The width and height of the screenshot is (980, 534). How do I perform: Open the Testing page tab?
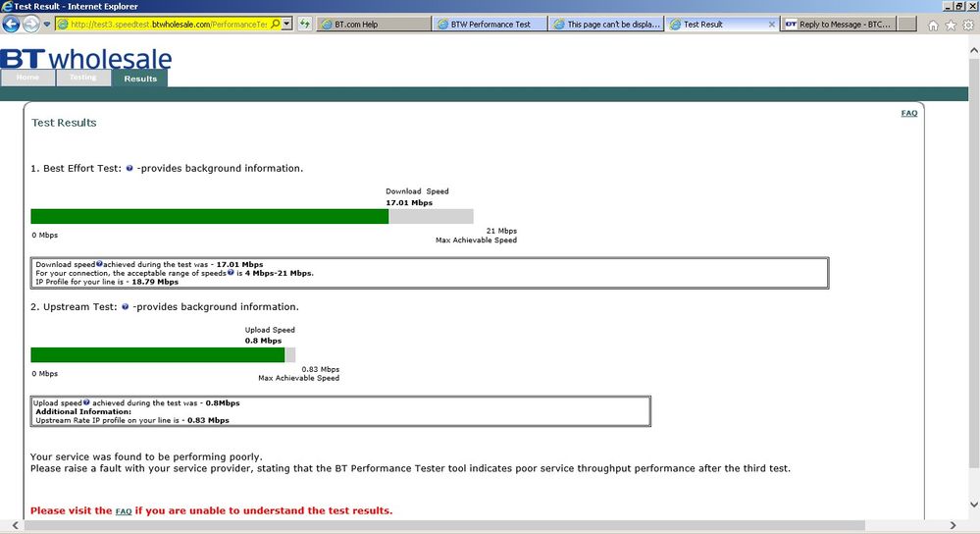pos(83,78)
